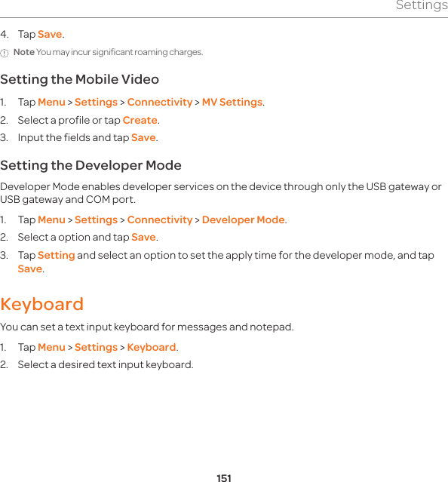Click Save in Input the fields step

pos(143,138)
